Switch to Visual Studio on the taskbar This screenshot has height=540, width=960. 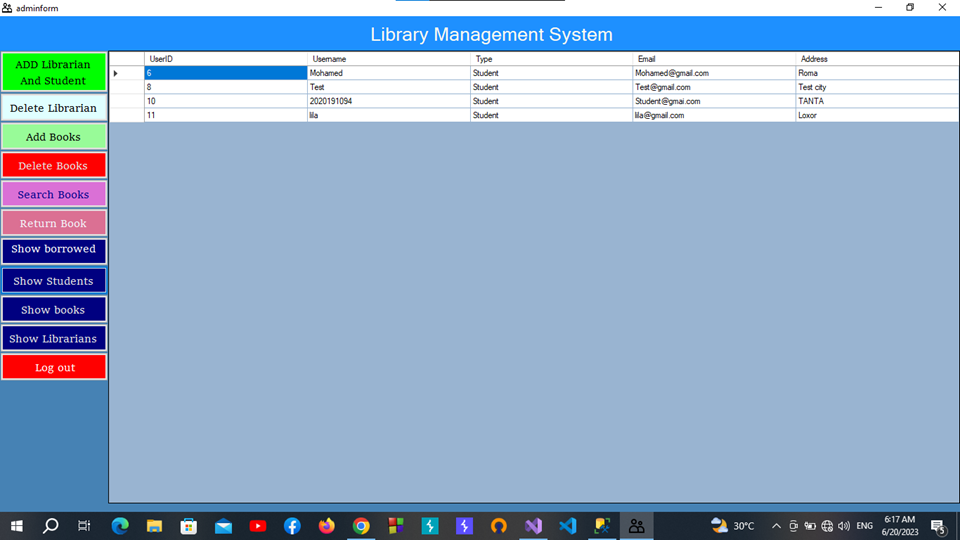(x=533, y=526)
